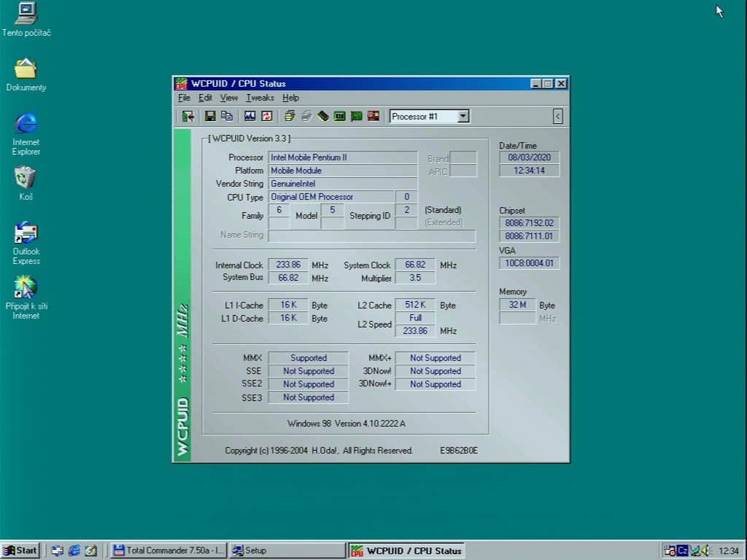747x560 pixels.
Task: Click the grayed stacked pages toolbar icon
Action: pyautogui.click(x=306, y=116)
